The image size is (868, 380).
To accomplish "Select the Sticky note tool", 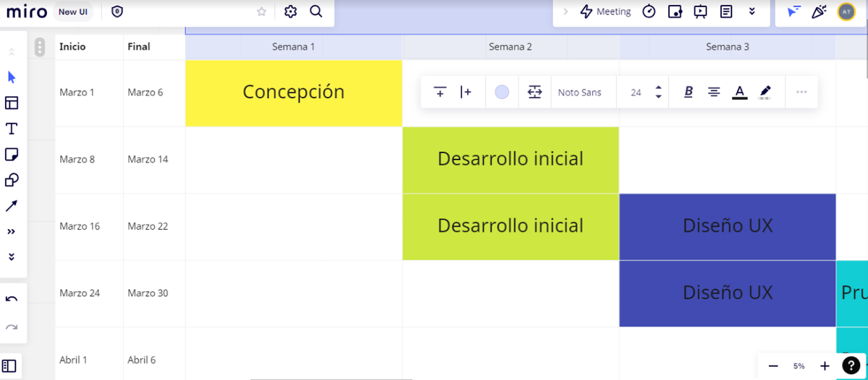I will point(12,155).
